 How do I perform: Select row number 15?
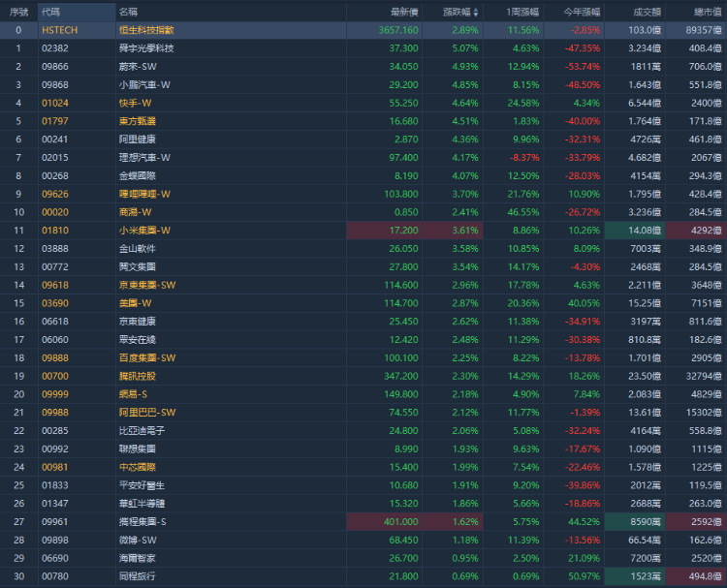(18, 303)
